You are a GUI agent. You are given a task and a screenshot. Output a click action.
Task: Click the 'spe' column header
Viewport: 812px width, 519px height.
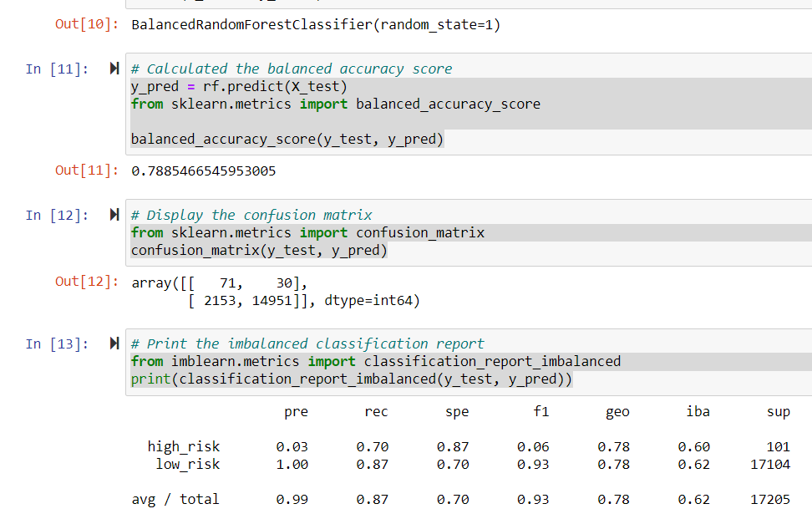click(x=457, y=412)
